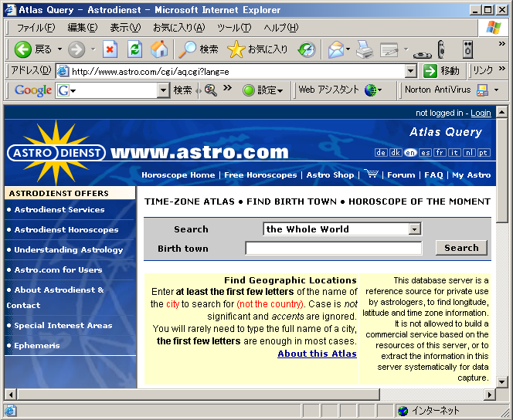
Task: Switch language to Dutch via nl
Action: coord(469,152)
